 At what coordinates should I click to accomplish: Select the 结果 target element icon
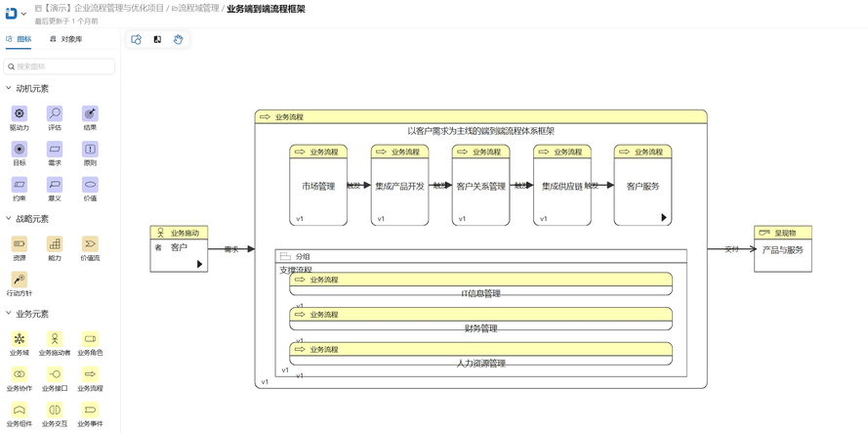(90, 114)
